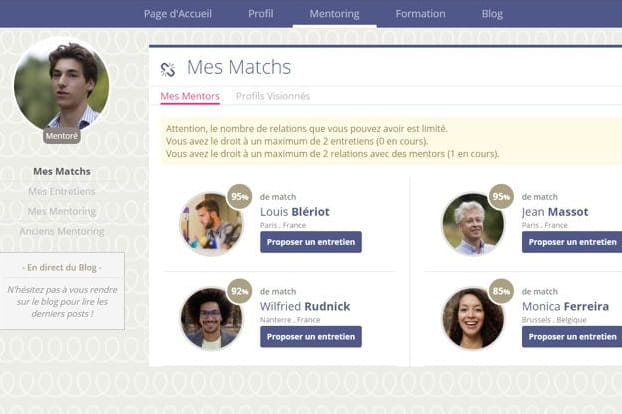Open the Profil navigation item
The image size is (622, 414).
(x=260, y=14)
